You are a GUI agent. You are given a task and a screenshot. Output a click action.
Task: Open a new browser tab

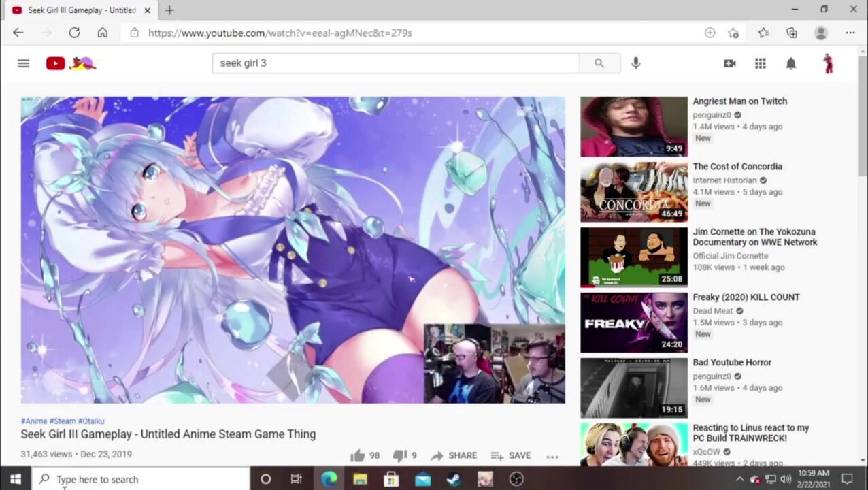[169, 10]
